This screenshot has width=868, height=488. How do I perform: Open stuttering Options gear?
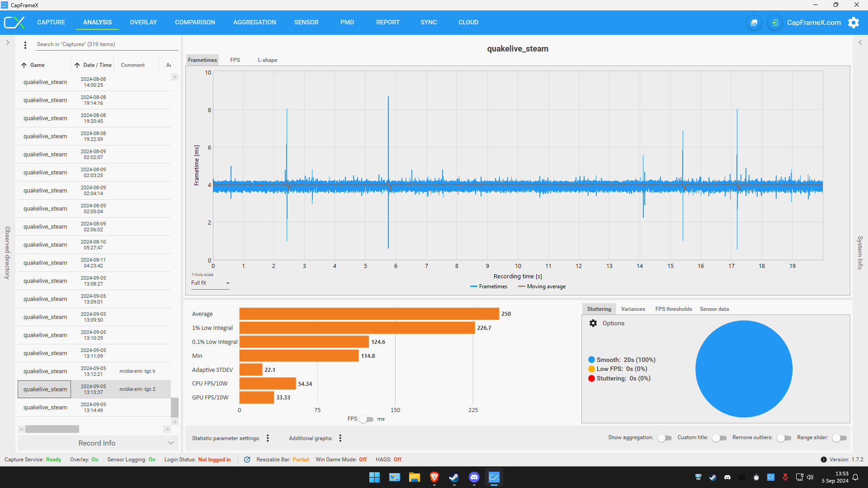pyautogui.click(x=593, y=323)
